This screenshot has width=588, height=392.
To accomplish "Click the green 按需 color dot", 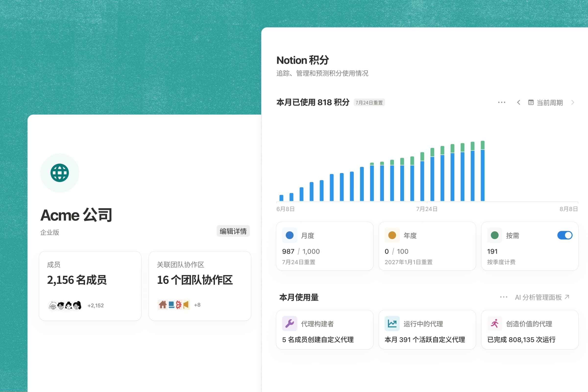I will point(494,235).
